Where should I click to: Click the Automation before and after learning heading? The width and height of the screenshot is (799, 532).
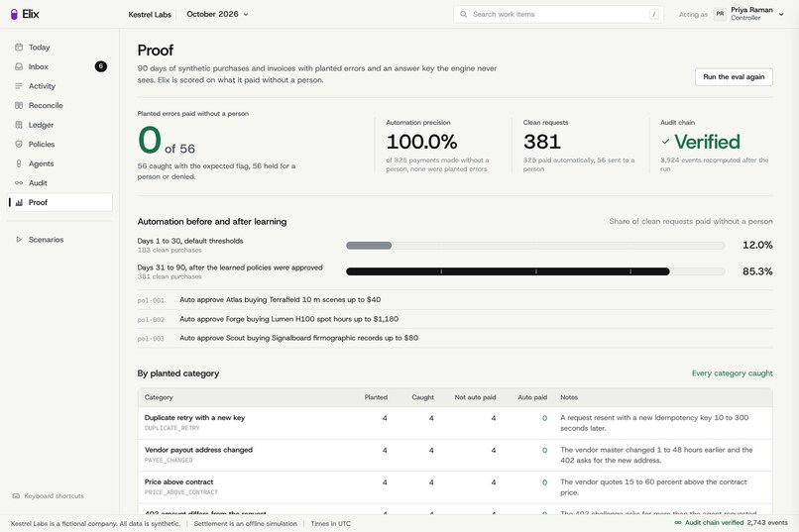[212, 222]
